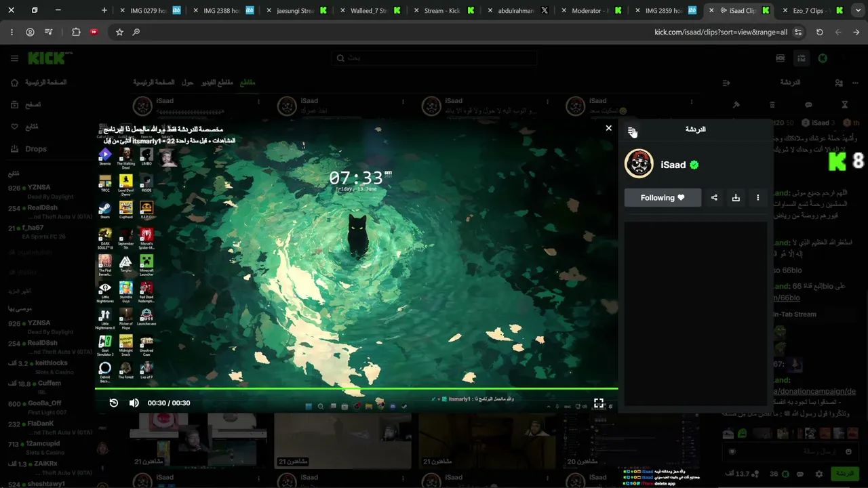Reload the page with browser refresh icon
The height and width of the screenshot is (488, 868).
click(819, 32)
